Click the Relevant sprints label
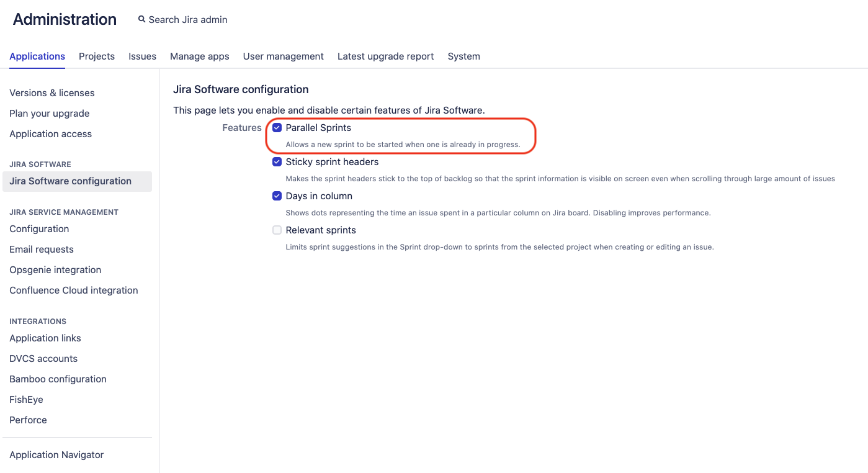 point(321,230)
